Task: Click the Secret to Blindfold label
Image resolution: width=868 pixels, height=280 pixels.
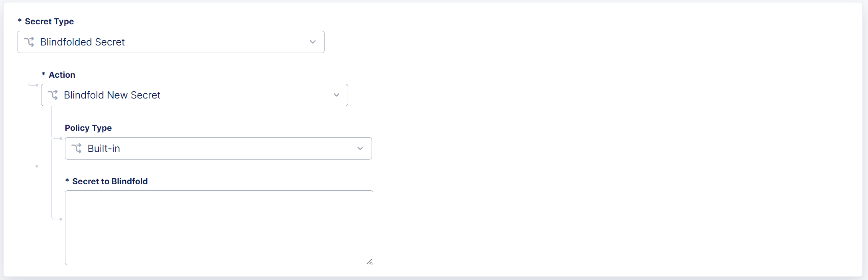Action: click(x=110, y=181)
